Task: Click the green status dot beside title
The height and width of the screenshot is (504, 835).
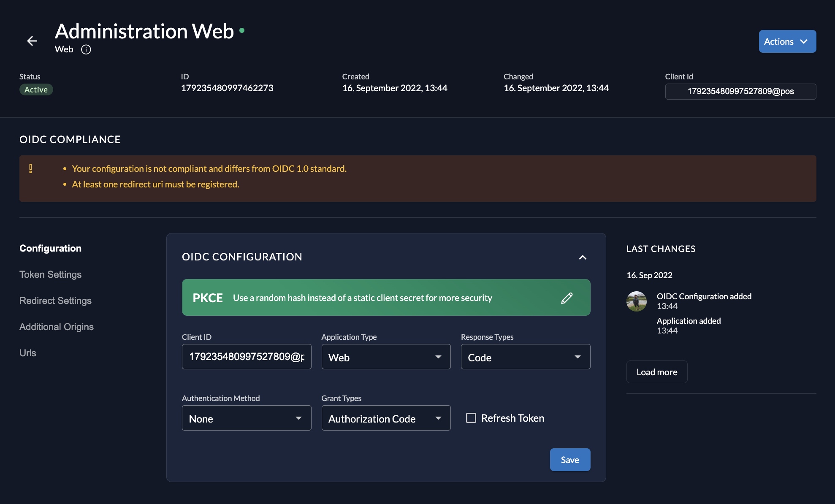Action: click(242, 30)
